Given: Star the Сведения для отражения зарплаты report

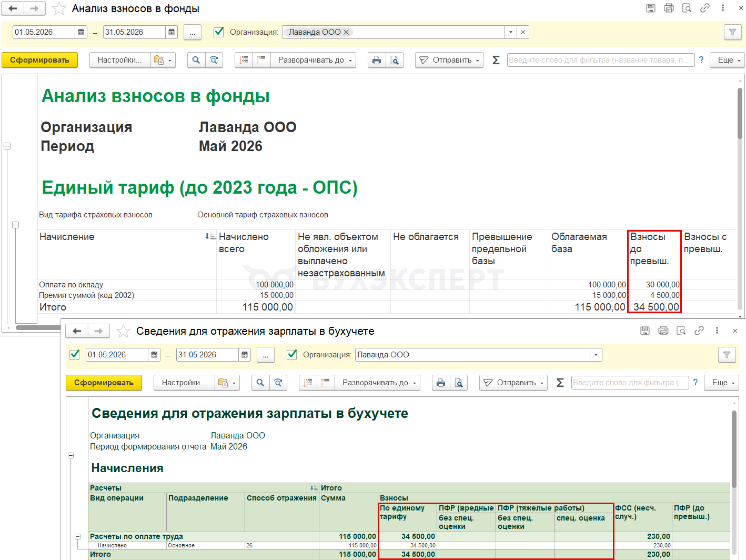Looking at the screenshot, I should click(x=123, y=331).
